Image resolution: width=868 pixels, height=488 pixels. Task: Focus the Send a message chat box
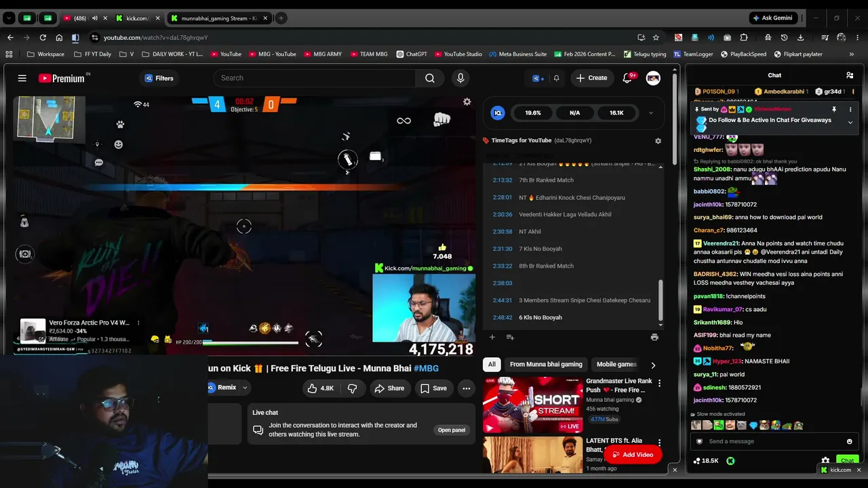[773, 441]
